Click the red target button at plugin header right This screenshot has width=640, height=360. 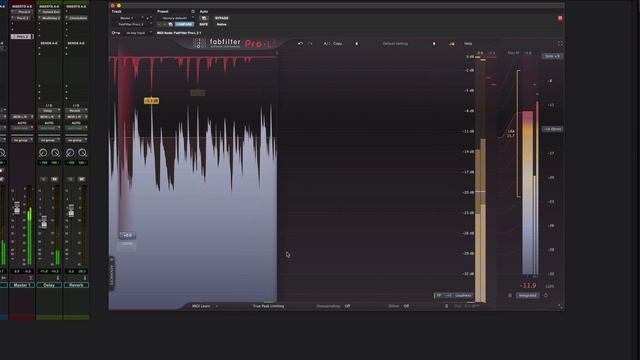(x=560, y=18)
